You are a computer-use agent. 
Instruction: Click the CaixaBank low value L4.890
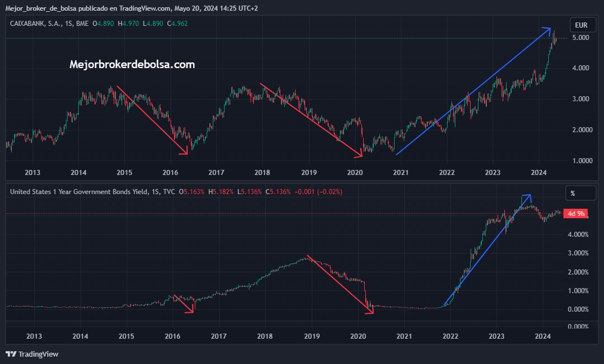pyautogui.click(x=153, y=24)
